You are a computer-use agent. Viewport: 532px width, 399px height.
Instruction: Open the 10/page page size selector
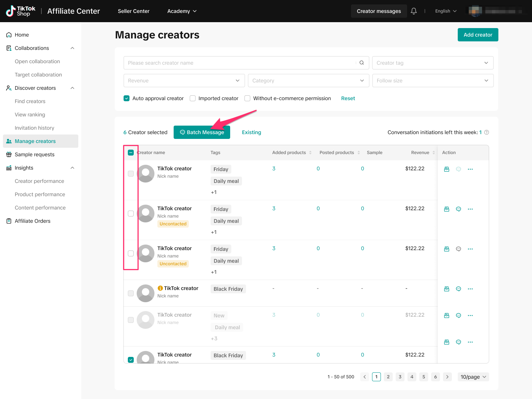tap(473, 377)
